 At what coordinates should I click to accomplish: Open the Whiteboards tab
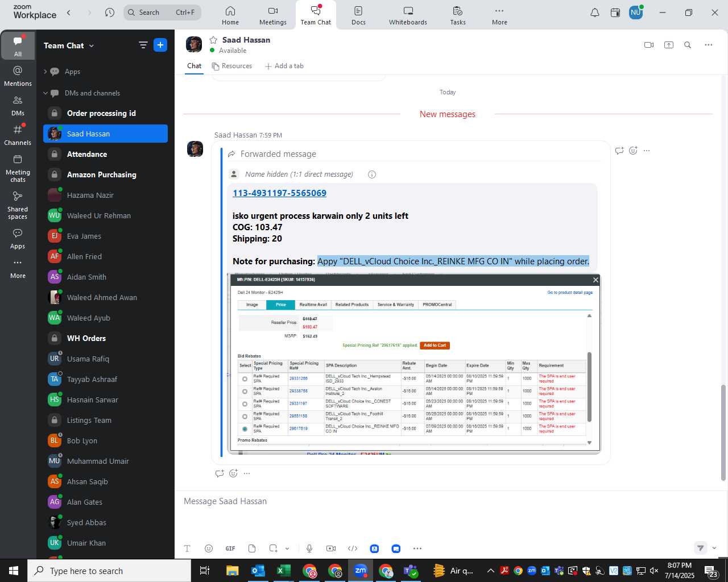point(408,15)
